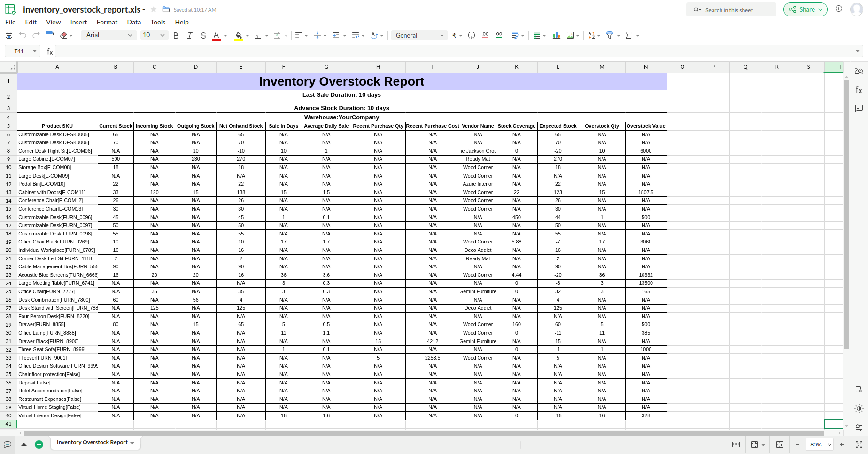Open the File menu
868x454 pixels.
(10, 22)
